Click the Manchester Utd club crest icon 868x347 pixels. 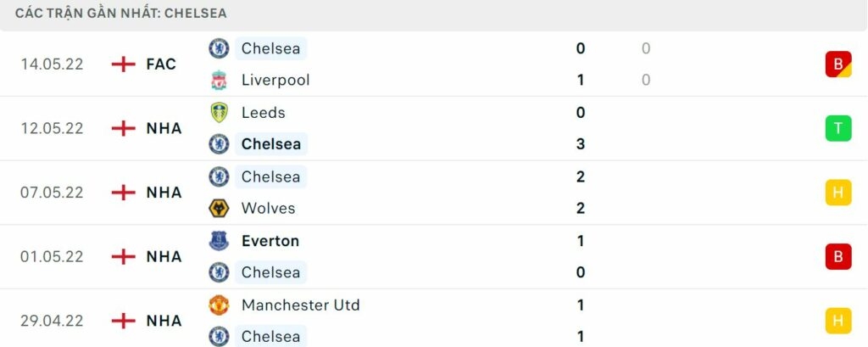(x=219, y=305)
